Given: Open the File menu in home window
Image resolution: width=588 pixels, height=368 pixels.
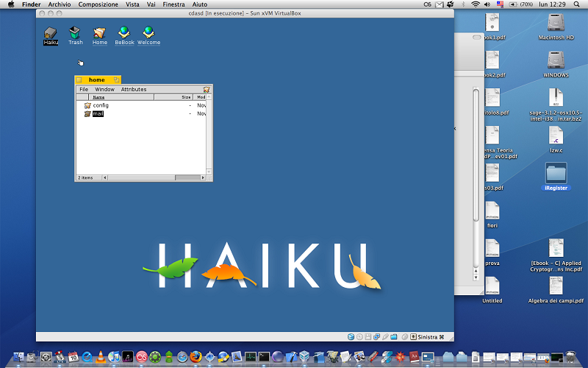Looking at the screenshot, I should [84, 90].
